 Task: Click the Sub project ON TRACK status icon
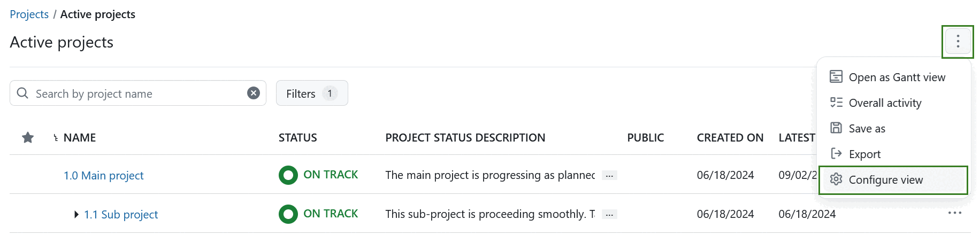(288, 214)
